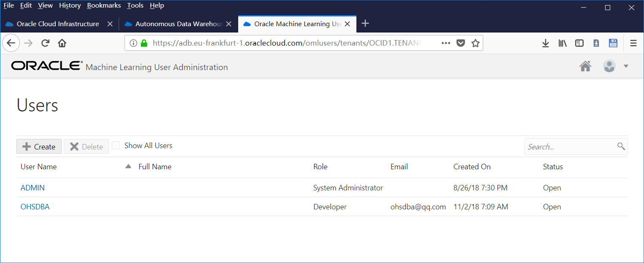This screenshot has width=644, height=263.
Task: Enable the Show All Users checkbox
Action: [x=116, y=146]
